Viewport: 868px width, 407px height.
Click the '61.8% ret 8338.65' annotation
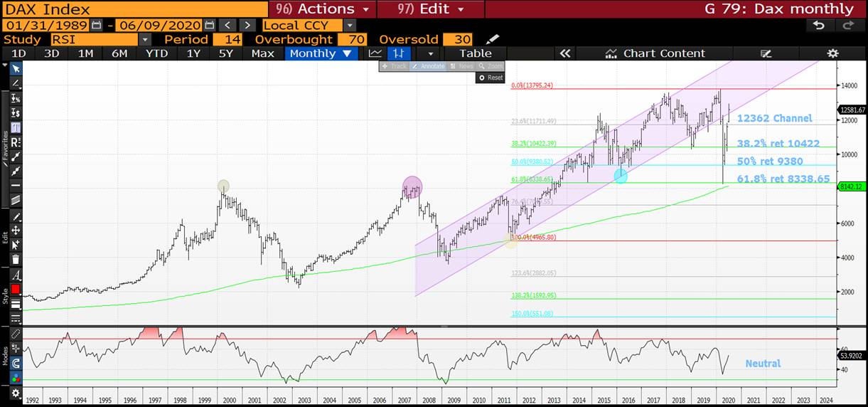[783, 179]
